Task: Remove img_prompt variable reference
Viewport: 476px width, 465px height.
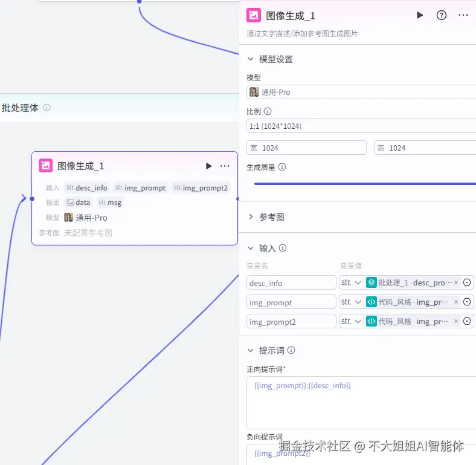Action: [455, 302]
